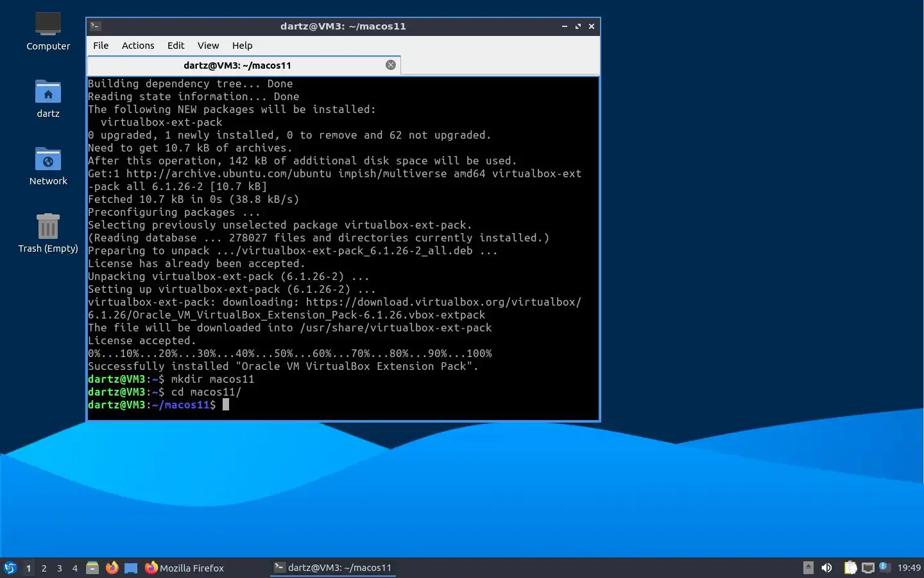924x578 pixels.
Task: Open the Edit menu
Action: click(x=176, y=46)
